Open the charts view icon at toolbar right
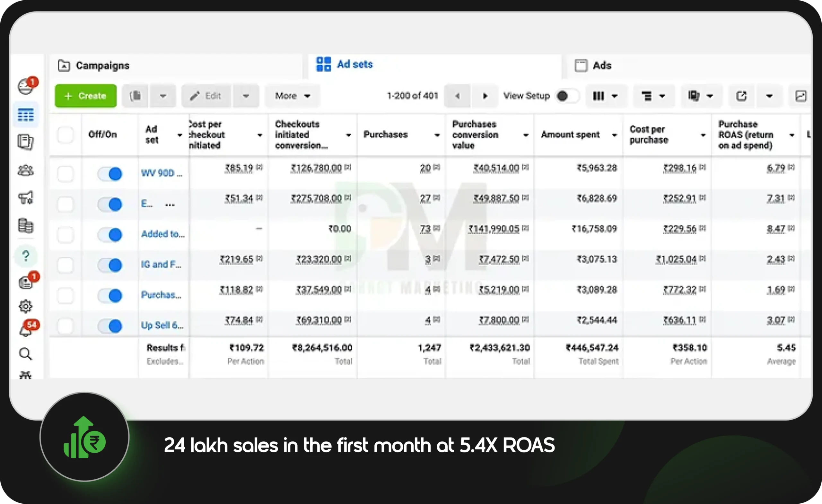The image size is (822, 504). pyautogui.click(x=801, y=96)
